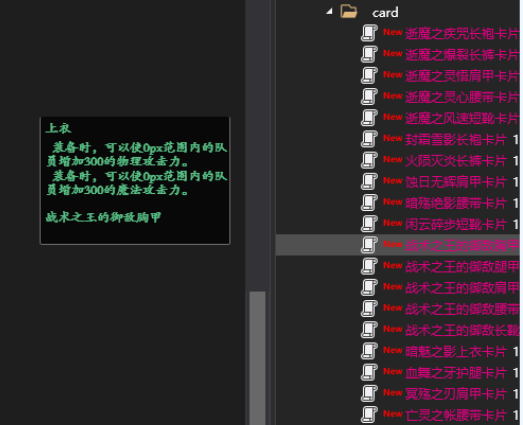Select file 闲云碎步短靴卡片
The image size is (523, 425).
pyautogui.click(x=456, y=224)
